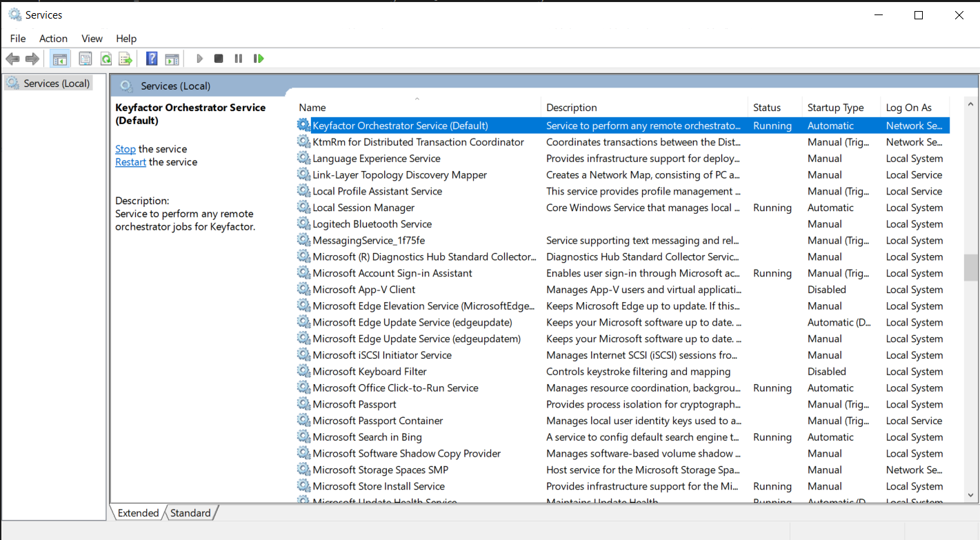Click gear icon of Microsoft Search in Bing
Image resolution: width=980 pixels, height=540 pixels.
pyautogui.click(x=303, y=437)
